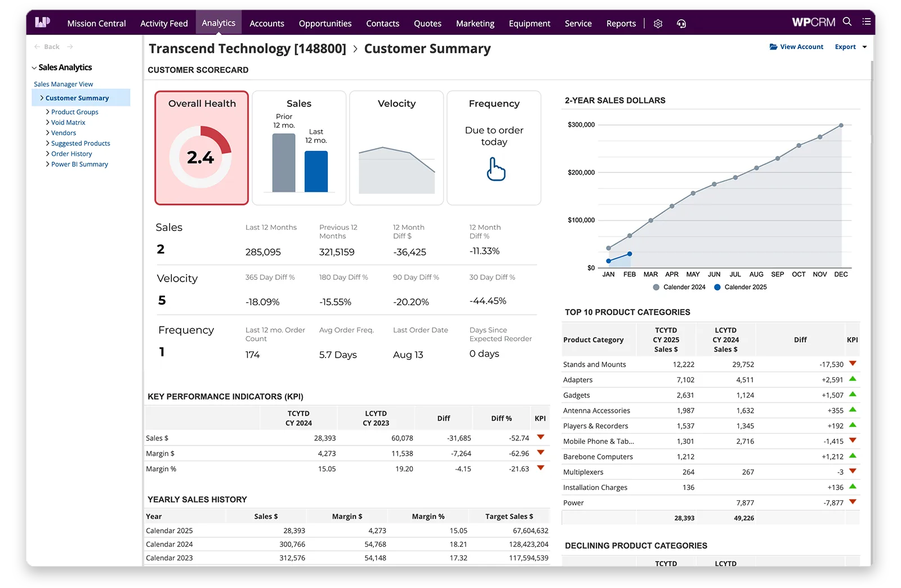
Task: Switch to the Contacts tab
Action: click(382, 24)
